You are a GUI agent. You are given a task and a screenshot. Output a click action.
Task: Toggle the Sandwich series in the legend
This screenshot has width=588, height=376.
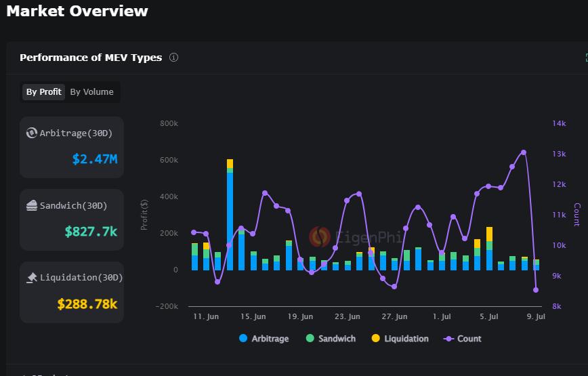(331, 339)
